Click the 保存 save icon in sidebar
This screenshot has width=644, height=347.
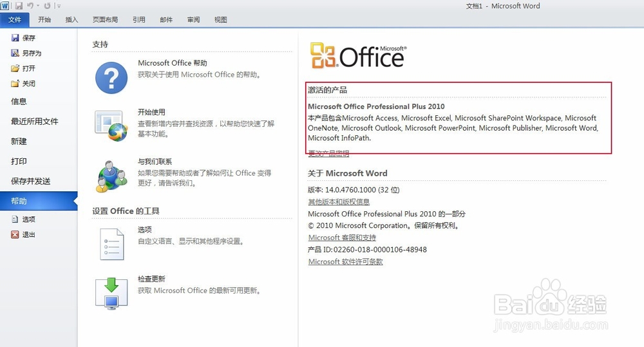coord(15,38)
